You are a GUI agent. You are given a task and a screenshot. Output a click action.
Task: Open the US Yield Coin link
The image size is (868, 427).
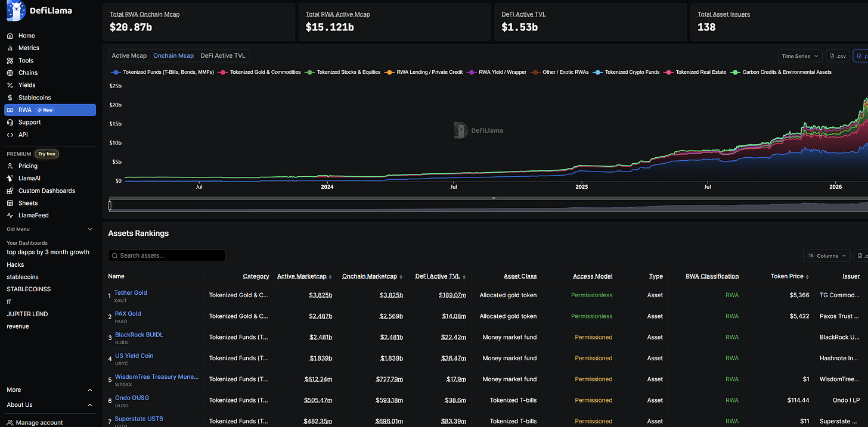coord(134,356)
